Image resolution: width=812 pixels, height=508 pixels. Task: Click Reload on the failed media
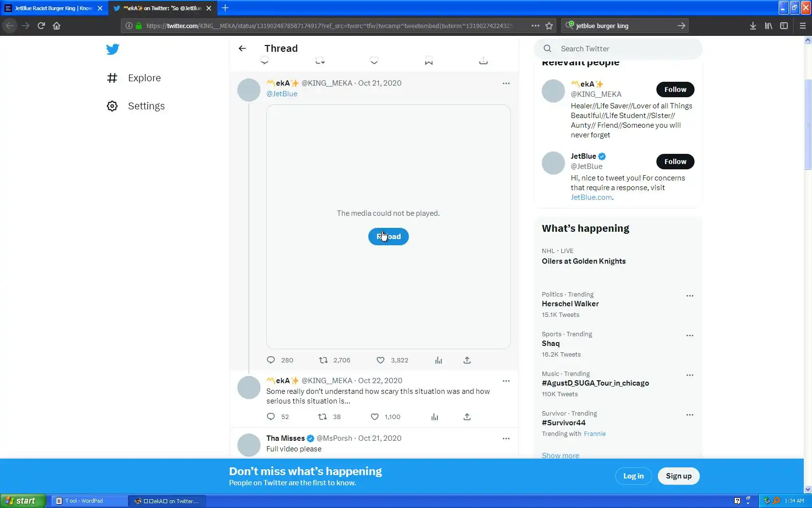coord(388,237)
